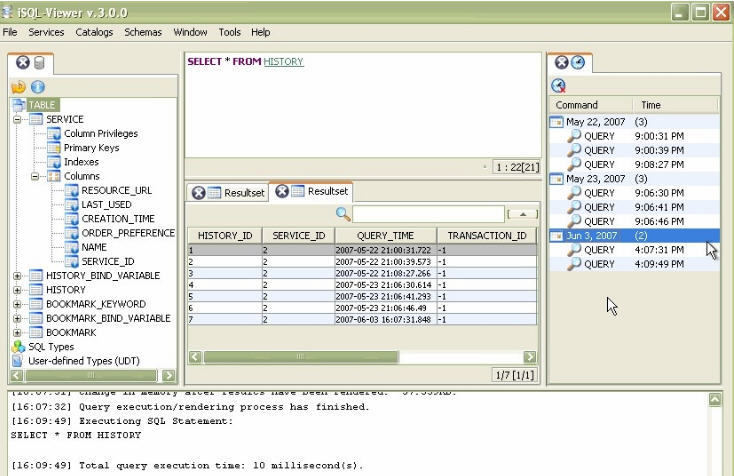Click the 1 : 22[21] cursor position indicator
Screen dimensions: 734x476
coord(517,167)
